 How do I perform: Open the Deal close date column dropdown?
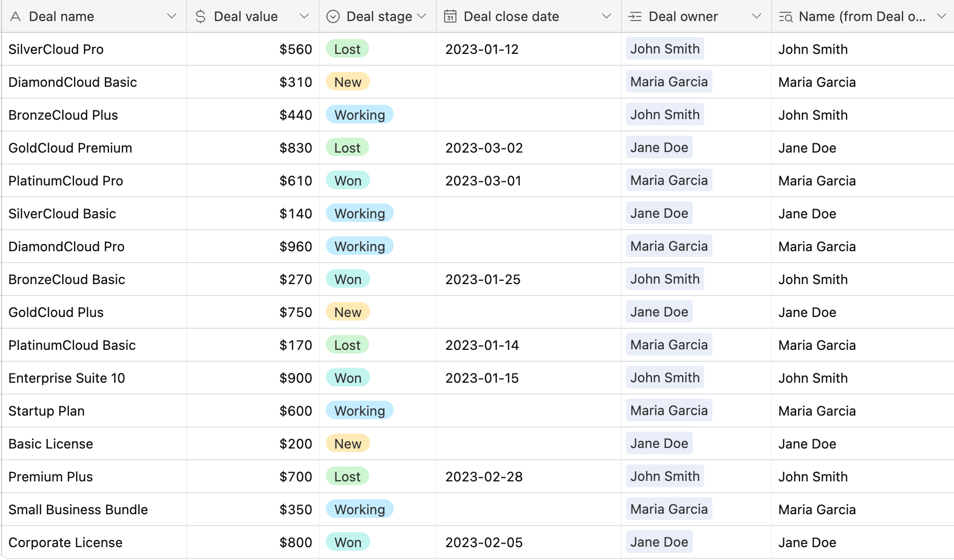(607, 16)
